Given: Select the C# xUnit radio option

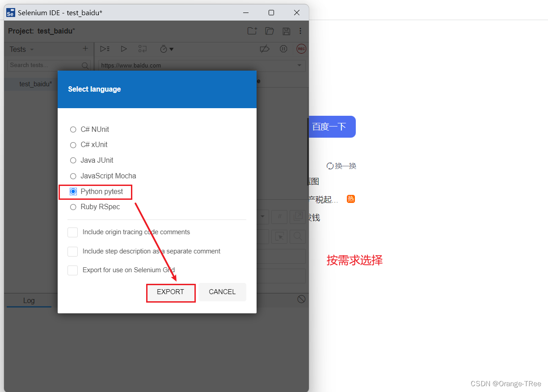Looking at the screenshot, I should [x=73, y=145].
